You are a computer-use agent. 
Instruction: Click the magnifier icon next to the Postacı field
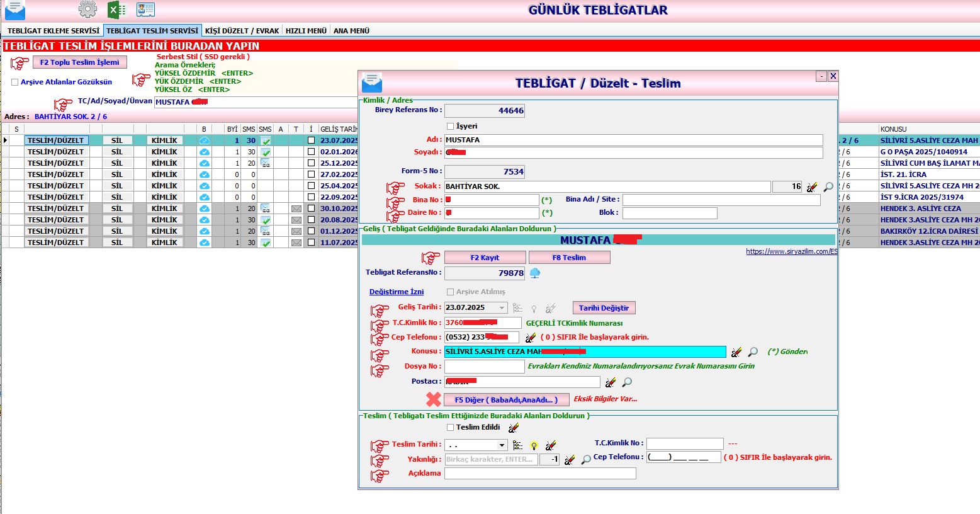click(x=627, y=382)
